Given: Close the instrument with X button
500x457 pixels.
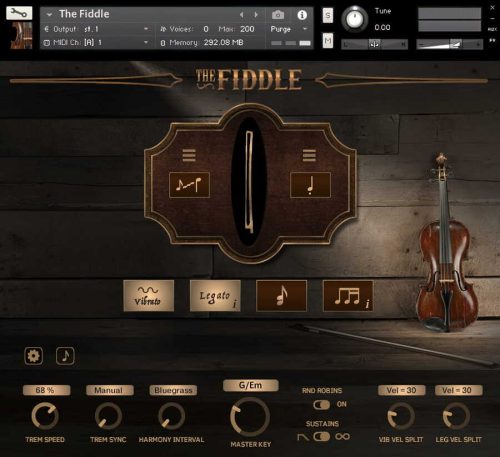Looking at the screenshot, I should [492, 7].
